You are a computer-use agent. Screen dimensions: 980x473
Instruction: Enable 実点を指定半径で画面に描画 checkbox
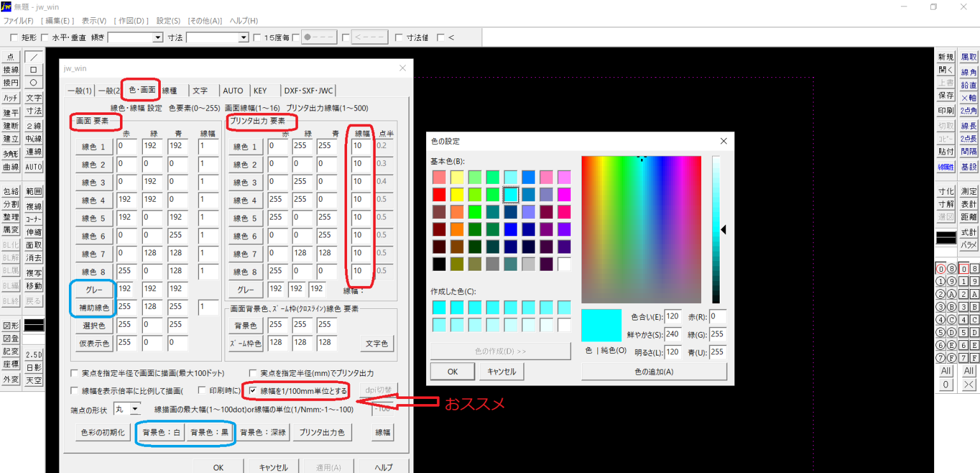pos(74,373)
